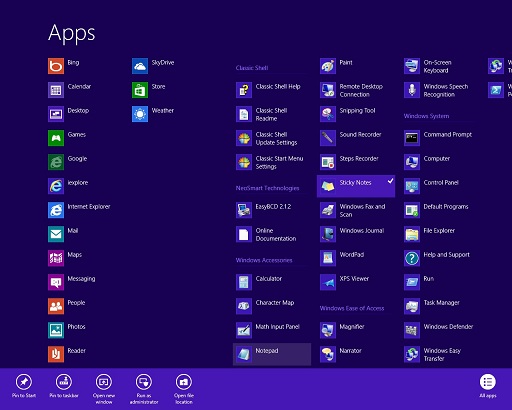Open Classic Start Menu Settings icon
Image resolution: width=512 pixels, height=410 pixels.
click(x=244, y=162)
